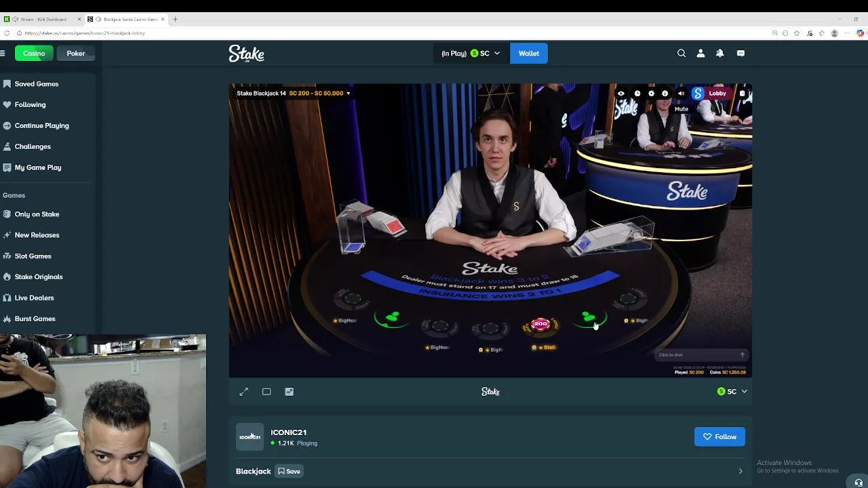Send the chat message arrow in game
The height and width of the screenshot is (488, 868).
click(x=742, y=355)
